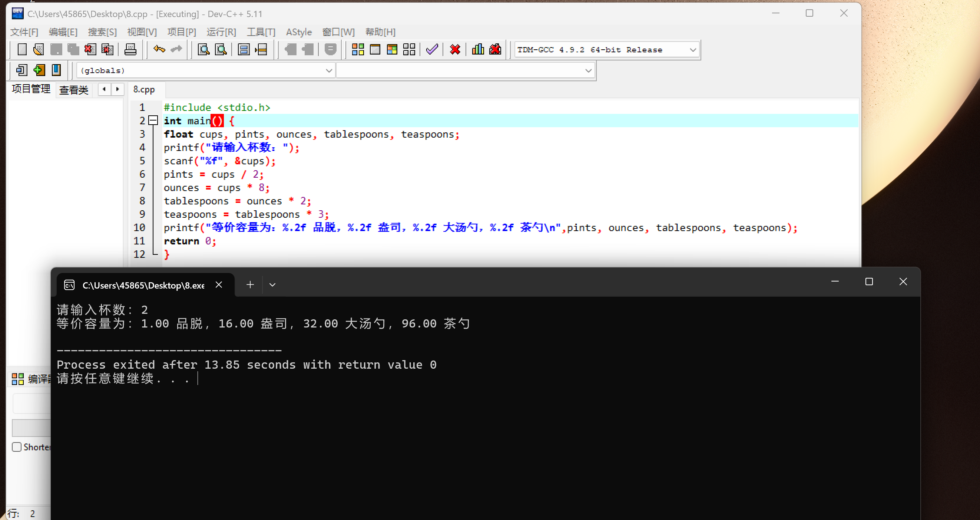
Task: Expand the (globals) scope dropdown
Action: click(x=329, y=70)
